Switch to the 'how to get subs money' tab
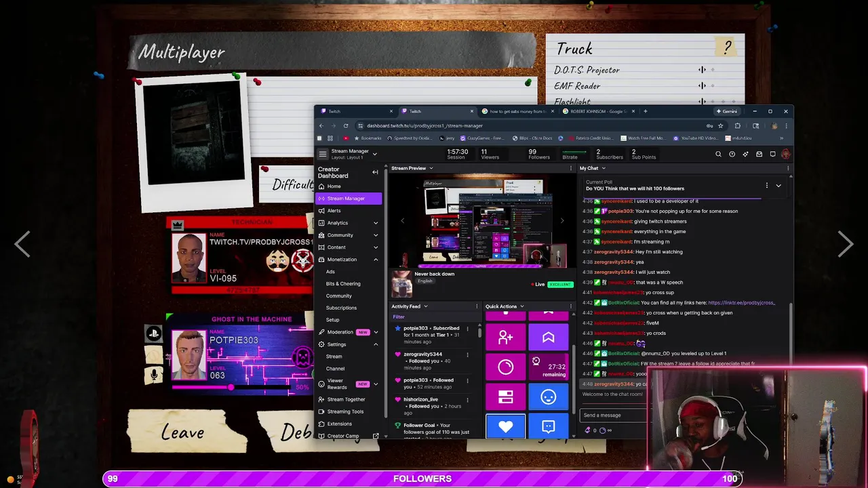 (517, 111)
